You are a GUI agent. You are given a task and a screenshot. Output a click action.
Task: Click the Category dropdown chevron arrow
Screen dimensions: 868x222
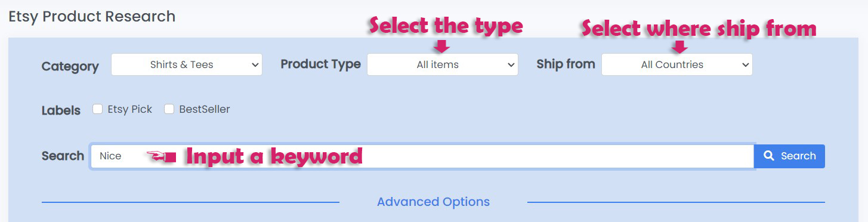pos(255,64)
